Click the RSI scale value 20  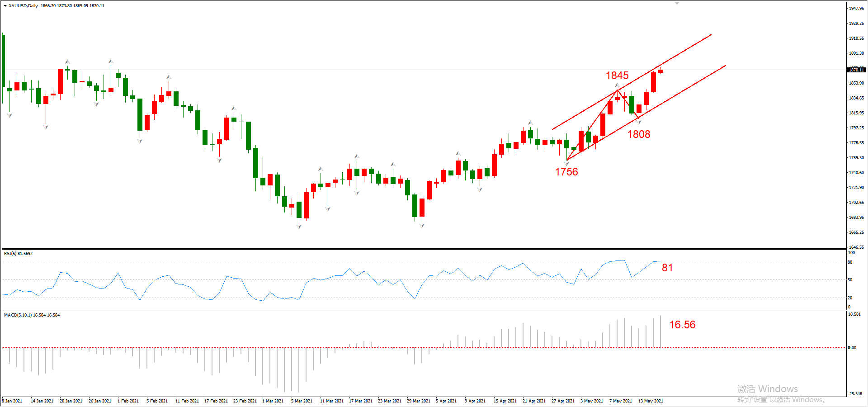[850, 298]
